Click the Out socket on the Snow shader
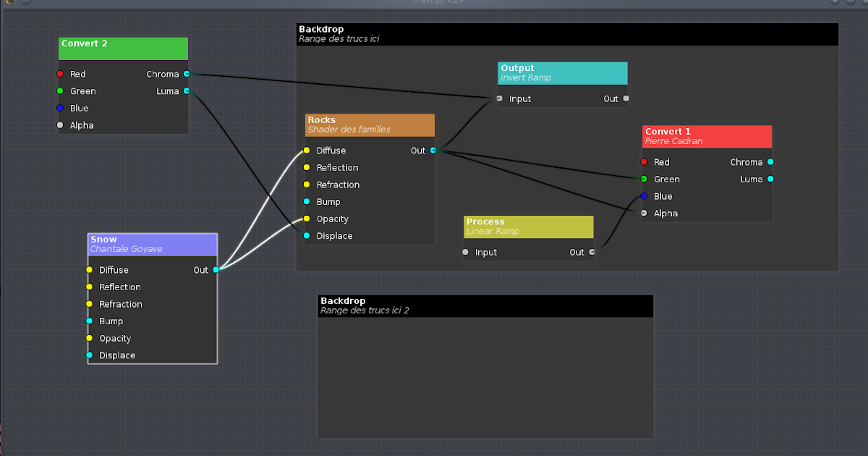The height and width of the screenshot is (456, 868). (x=216, y=270)
